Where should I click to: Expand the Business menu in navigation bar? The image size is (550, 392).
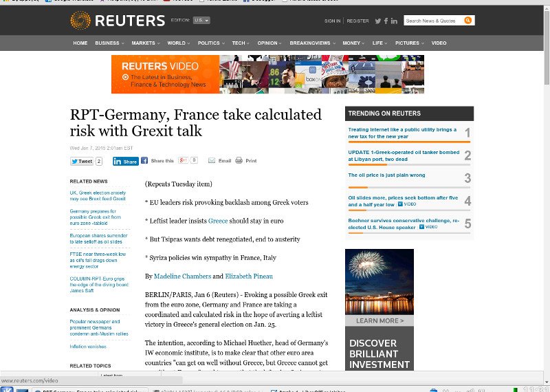coord(109,43)
